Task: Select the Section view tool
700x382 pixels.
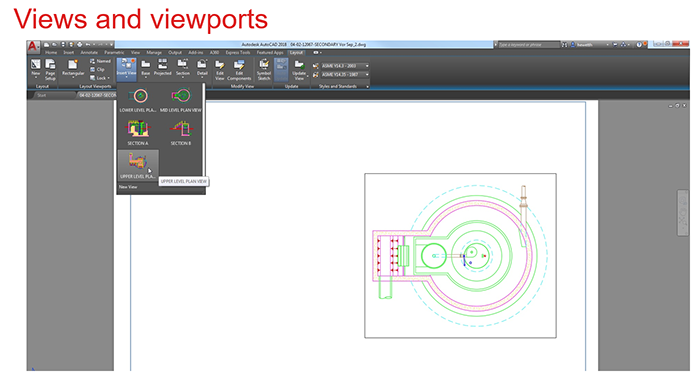Action: [x=183, y=67]
